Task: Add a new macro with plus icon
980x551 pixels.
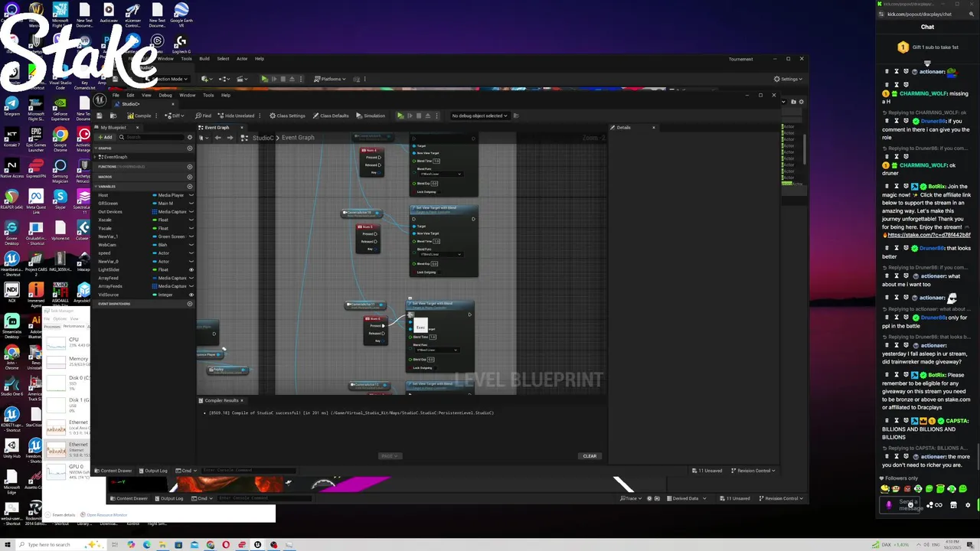Action: point(190,176)
